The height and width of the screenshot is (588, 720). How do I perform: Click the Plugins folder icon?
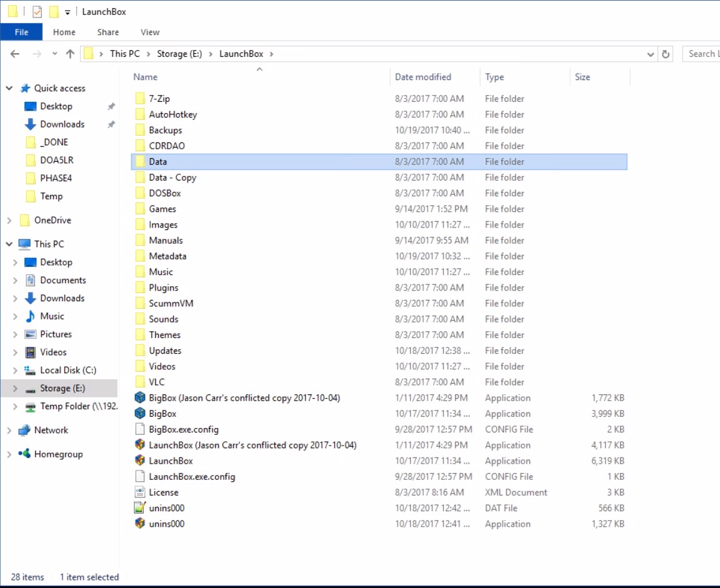(140, 287)
